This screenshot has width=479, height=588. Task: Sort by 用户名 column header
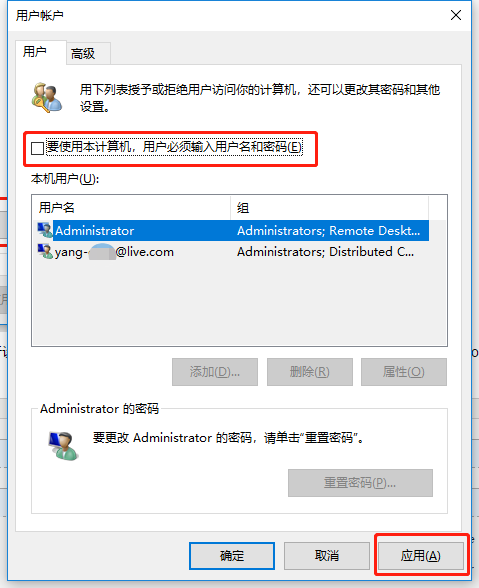[131, 207]
